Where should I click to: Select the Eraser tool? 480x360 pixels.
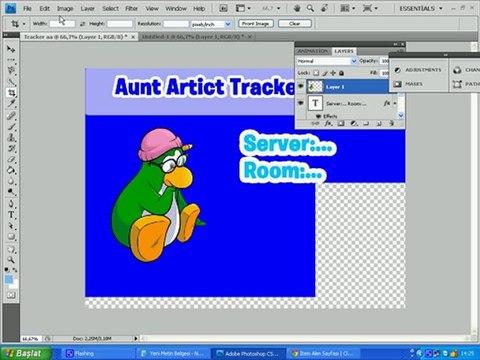coord(11,159)
